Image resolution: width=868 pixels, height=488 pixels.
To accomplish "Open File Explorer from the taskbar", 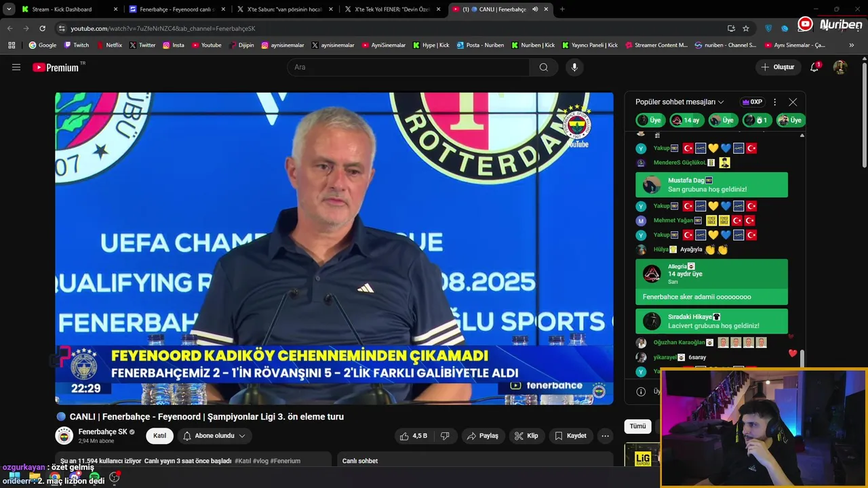I will [35, 477].
